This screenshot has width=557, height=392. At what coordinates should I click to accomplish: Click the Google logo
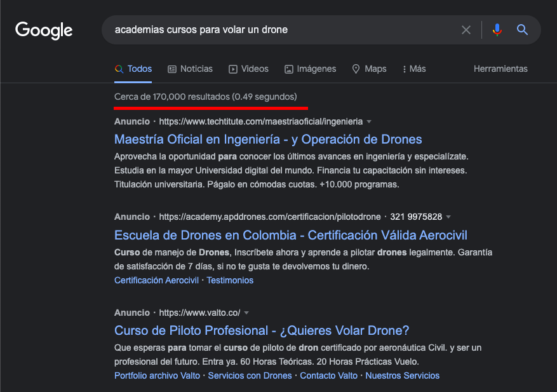(44, 30)
